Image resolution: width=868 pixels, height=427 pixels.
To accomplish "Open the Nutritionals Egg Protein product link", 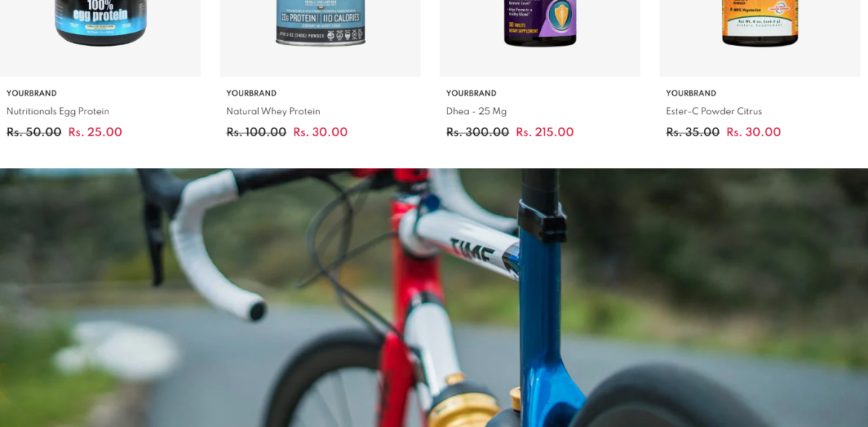I will click(58, 111).
